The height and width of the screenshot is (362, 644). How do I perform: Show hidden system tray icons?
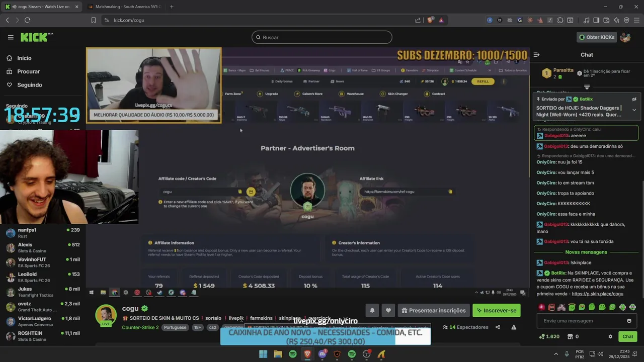pyautogui.click(x=556, y=354)
